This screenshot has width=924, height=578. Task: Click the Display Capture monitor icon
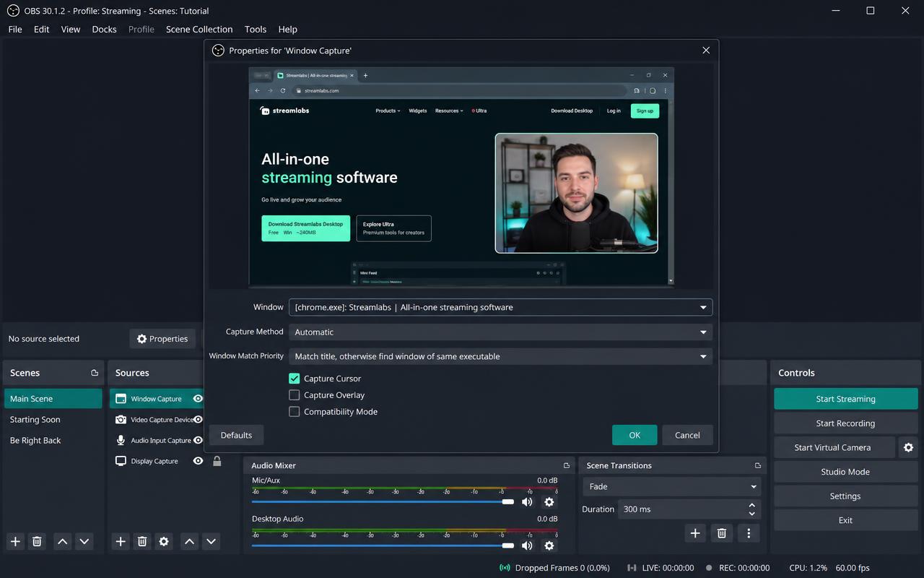(x=121, y=461)
